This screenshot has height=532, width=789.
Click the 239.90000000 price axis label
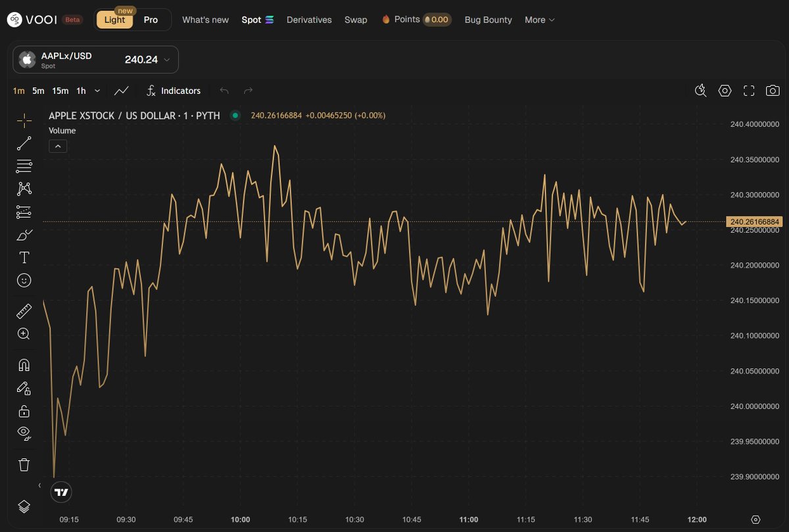(x=755, y=477)
